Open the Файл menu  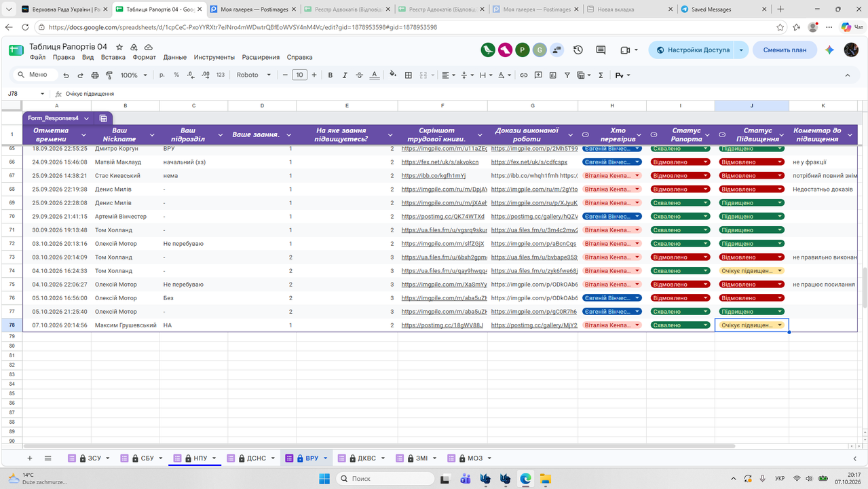(37, 58)
